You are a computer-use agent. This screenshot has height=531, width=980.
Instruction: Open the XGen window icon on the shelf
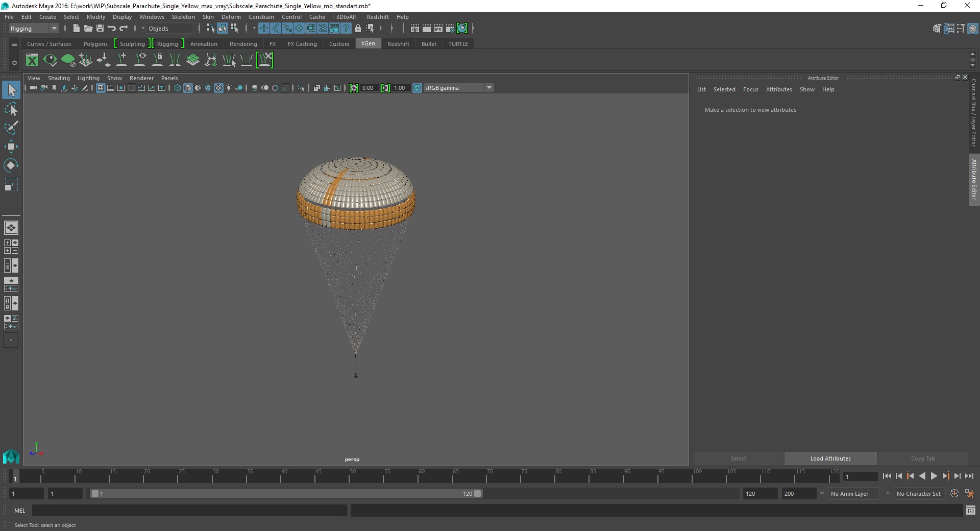coord(32,60)
